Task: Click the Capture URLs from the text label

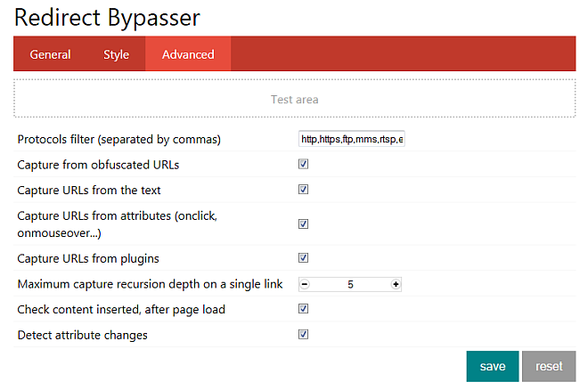Action: 89,191
